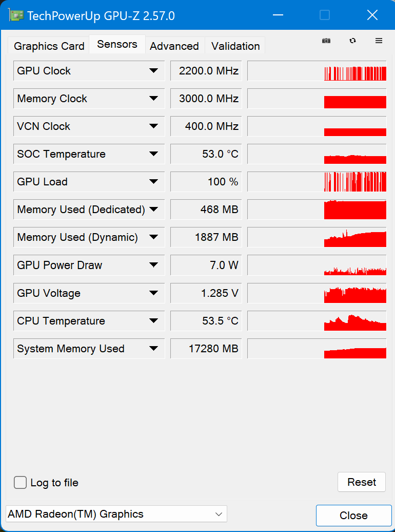Enable the Log to file checkbox
Image resolution: width=395 pixels, height=532 pixels.
[21, 483]
